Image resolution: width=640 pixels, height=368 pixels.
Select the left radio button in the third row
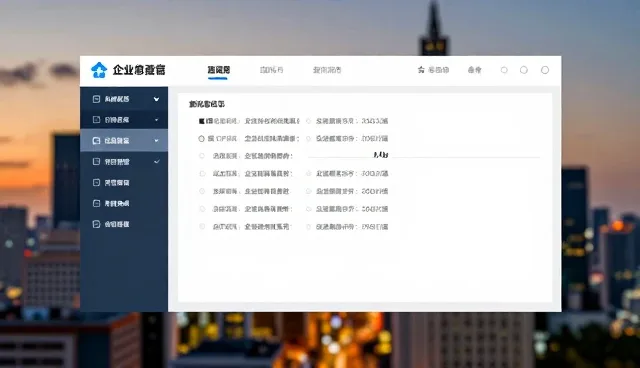click(x=202, y=156)
